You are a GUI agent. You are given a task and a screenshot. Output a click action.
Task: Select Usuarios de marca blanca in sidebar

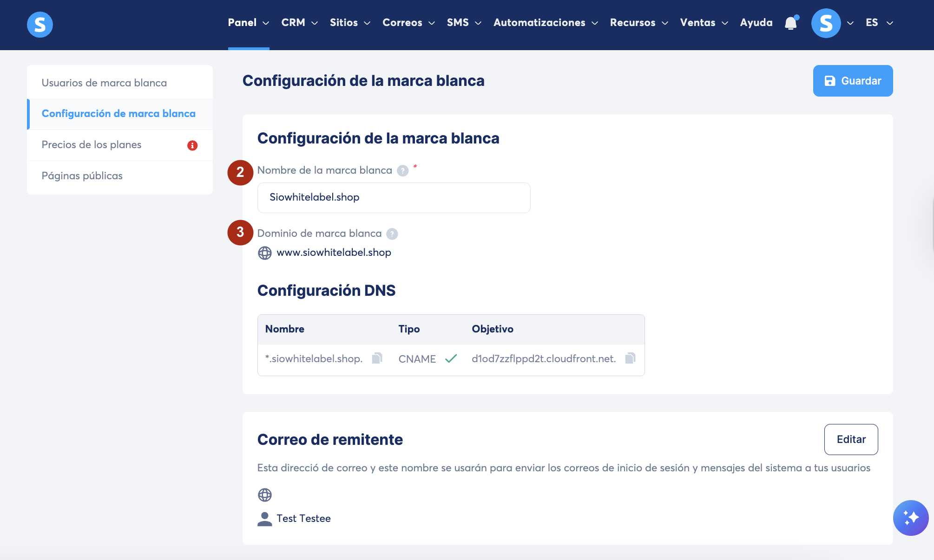104,83
